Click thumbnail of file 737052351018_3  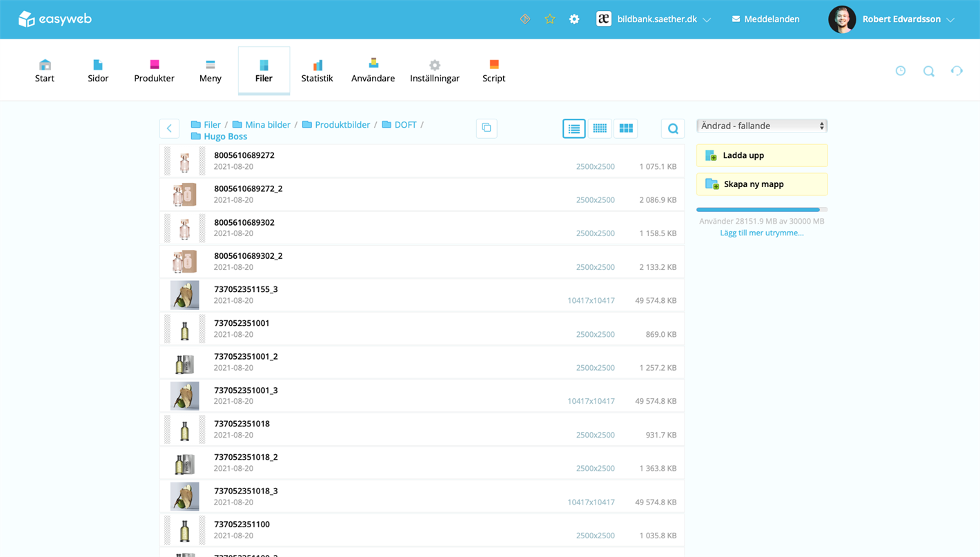184,497
